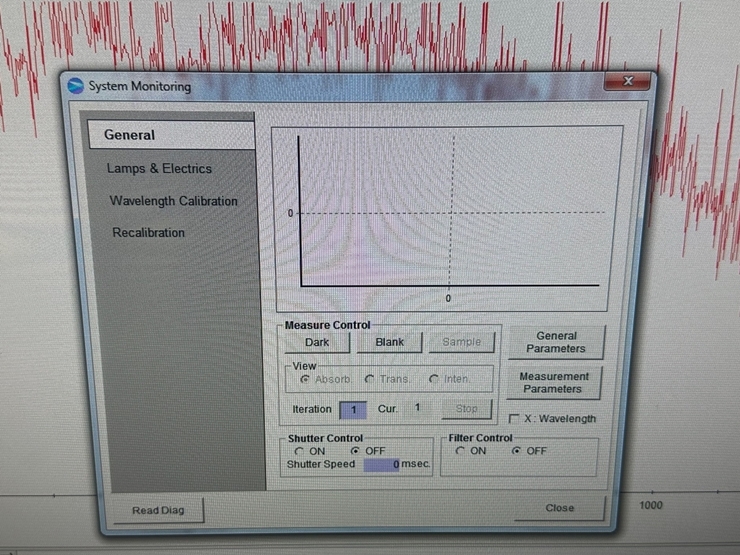This screenshot has width=740, height=555.
Task: Select the Absorb. view radio option
Action: [x=304, y=379]
